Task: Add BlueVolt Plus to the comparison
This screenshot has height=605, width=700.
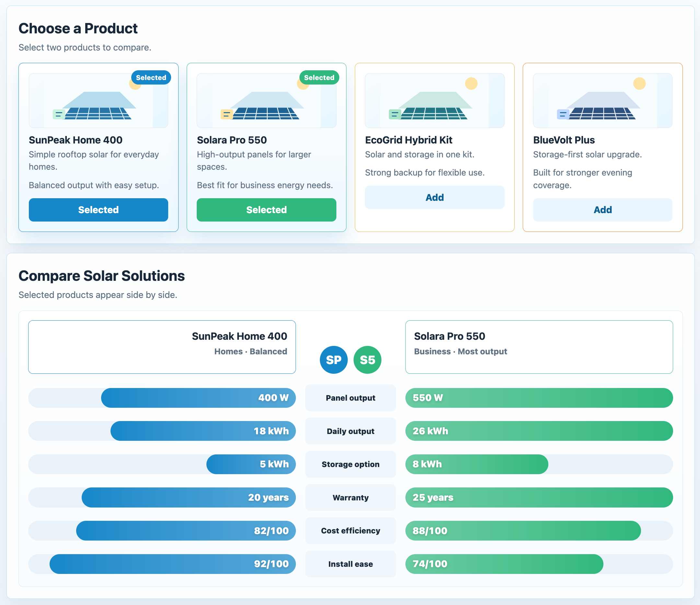Action: pyautogui.click(x=602, y=210)
